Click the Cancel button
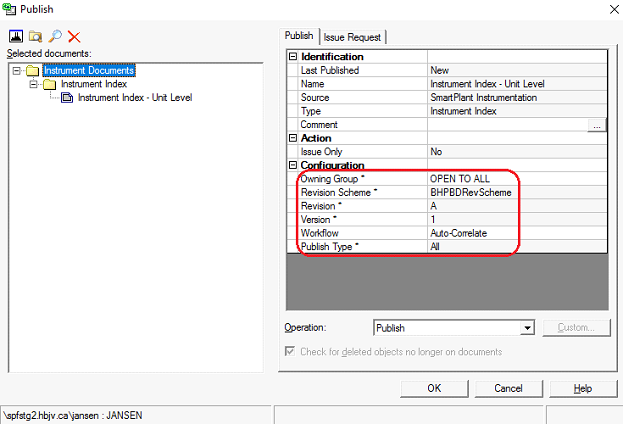 508,388
